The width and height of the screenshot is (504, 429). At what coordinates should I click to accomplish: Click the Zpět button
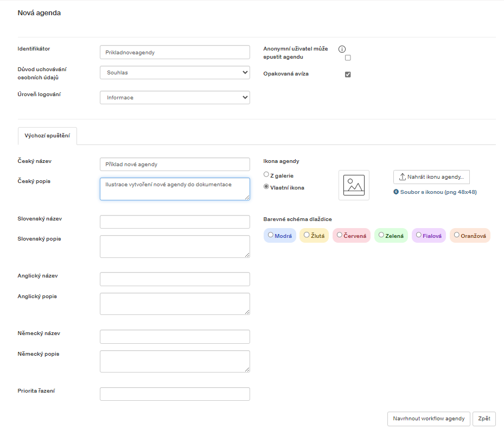tap(484, 419)
